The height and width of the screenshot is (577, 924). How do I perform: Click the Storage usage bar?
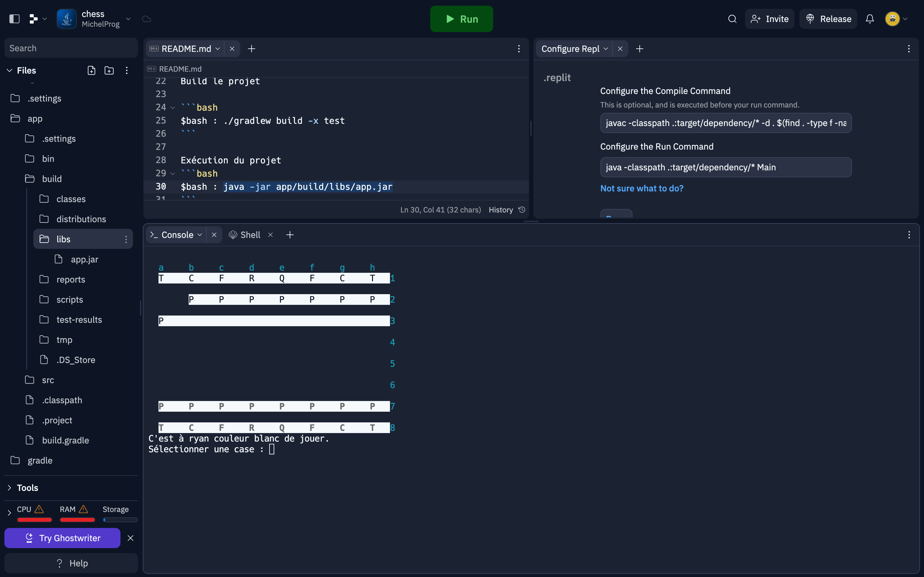(x=120, y=519)
